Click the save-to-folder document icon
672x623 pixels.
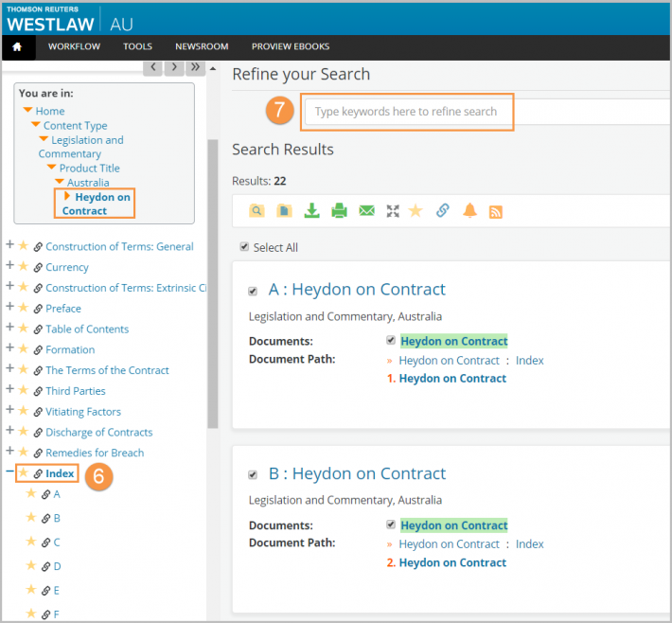click(x=284, y=211)
